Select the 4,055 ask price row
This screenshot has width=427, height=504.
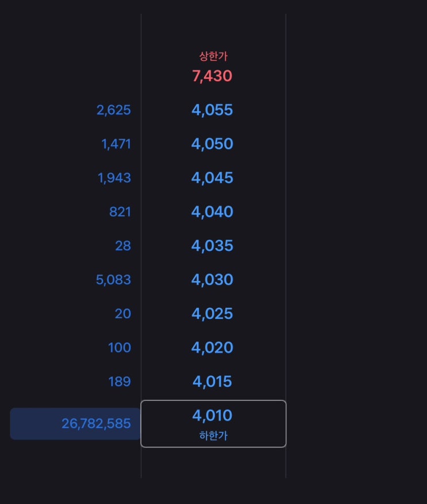pos(212,110)
